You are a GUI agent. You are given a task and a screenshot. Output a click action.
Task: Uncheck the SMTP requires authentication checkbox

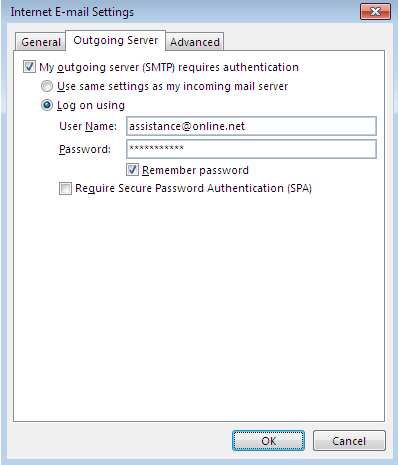29,67
